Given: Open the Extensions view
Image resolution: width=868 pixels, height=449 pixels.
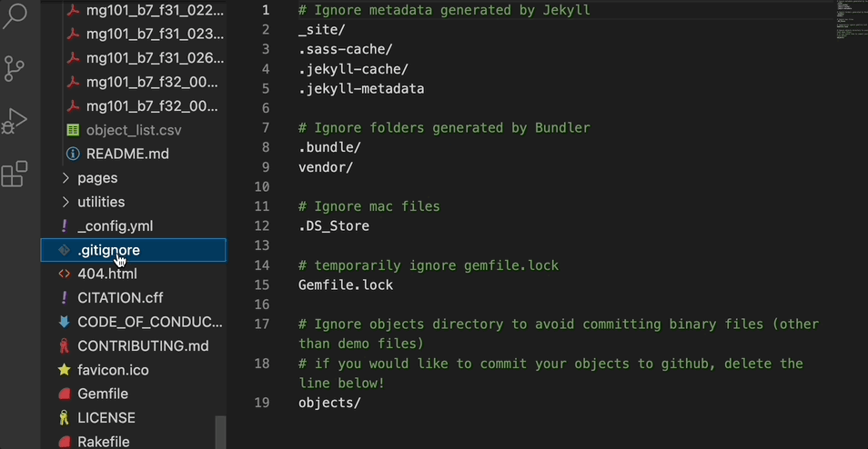Looking at the screenshot, I should [15, 174].
